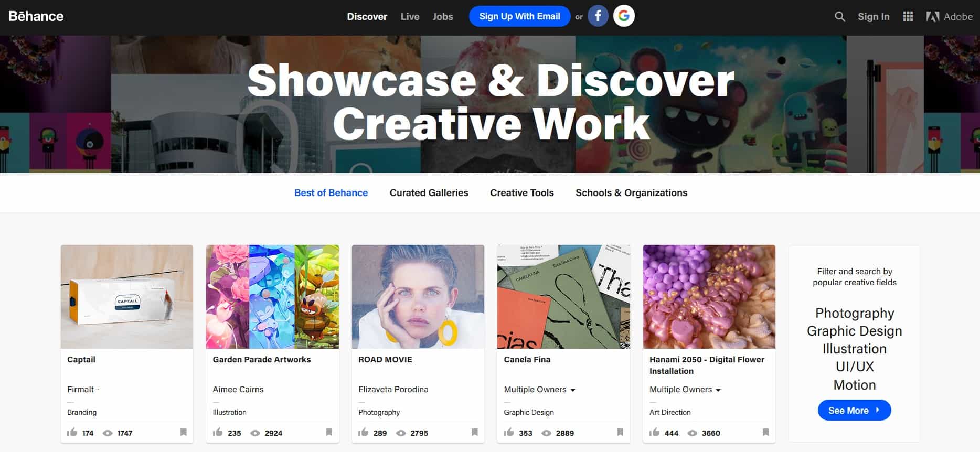Click views eye icon on ROAD MOVIE card
980x452 pixels.
(x=401, y=433)
